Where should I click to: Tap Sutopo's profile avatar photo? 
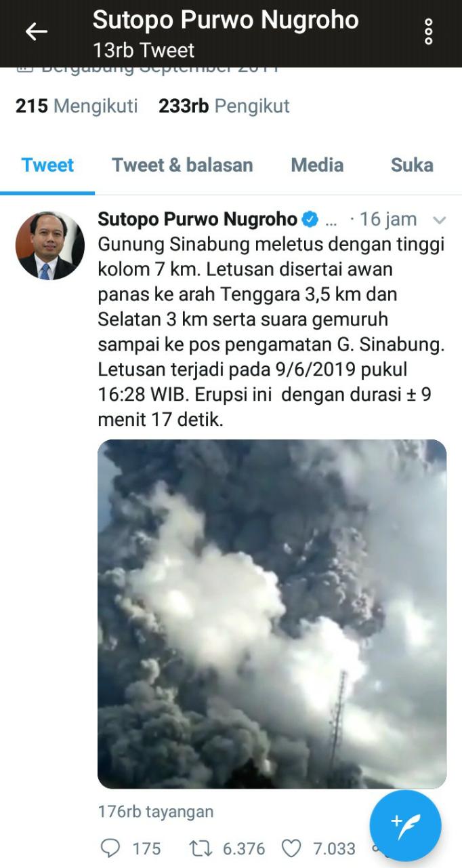pos(50,245)
